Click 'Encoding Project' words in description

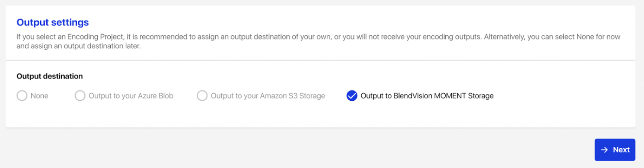pos(95,37)
